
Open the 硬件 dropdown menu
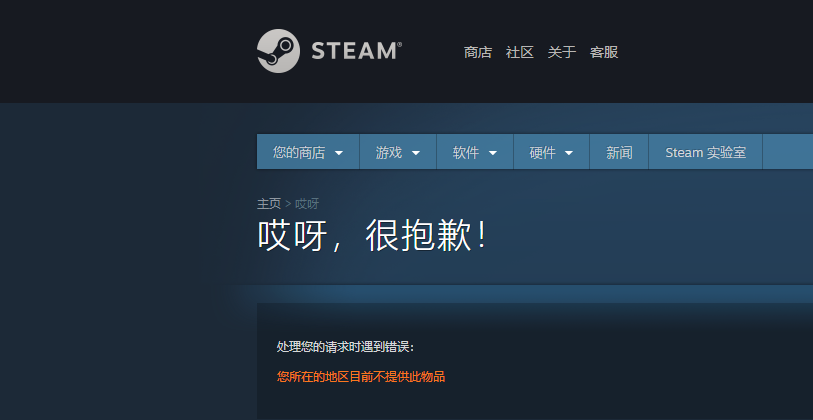pos(543,153)
